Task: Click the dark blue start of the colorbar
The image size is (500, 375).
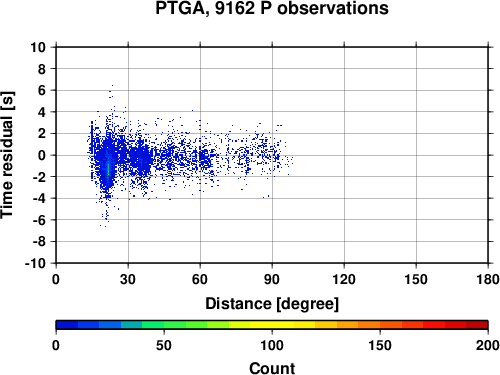Action: coord(67,325)
